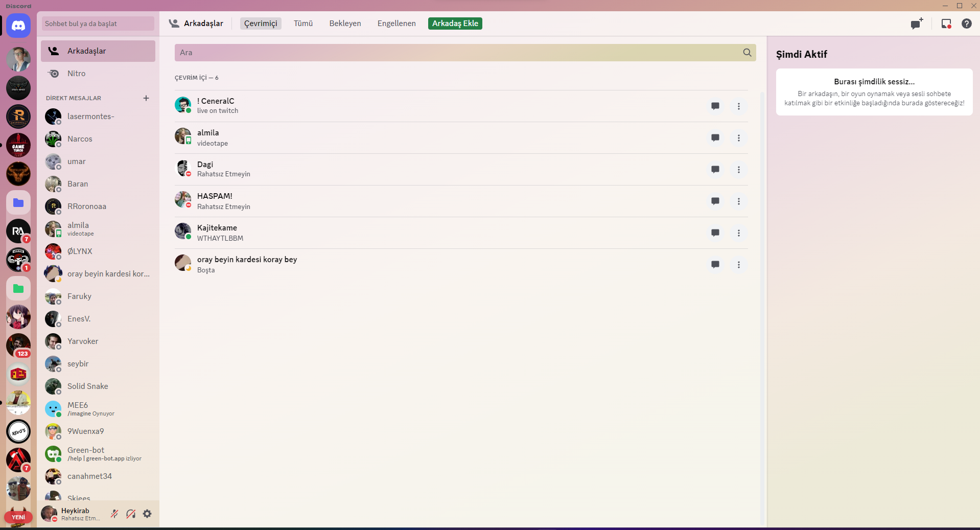Open the GAME TURCO server icon
Viewport: 980px width, 530px height.
tap(18, 146)
